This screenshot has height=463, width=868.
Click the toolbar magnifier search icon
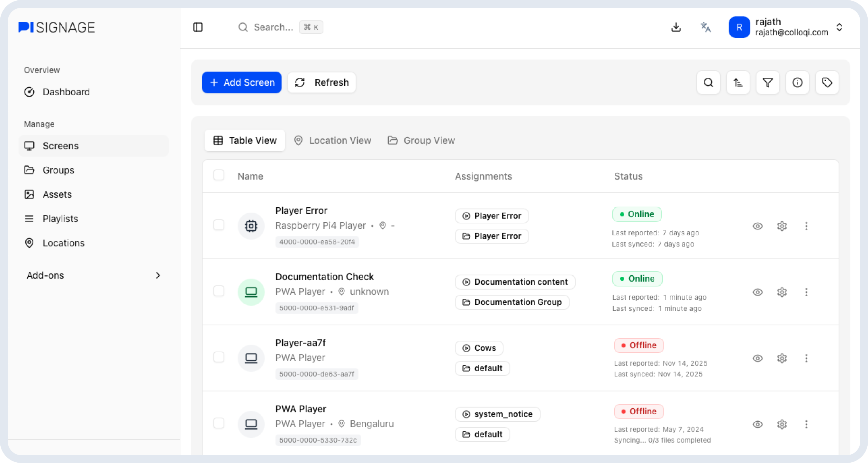708,83
